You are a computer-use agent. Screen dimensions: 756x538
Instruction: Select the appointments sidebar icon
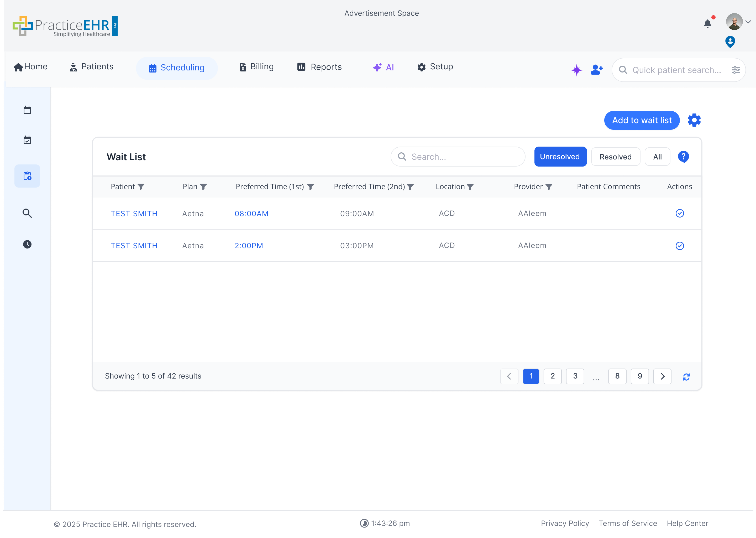coord(27,139)
